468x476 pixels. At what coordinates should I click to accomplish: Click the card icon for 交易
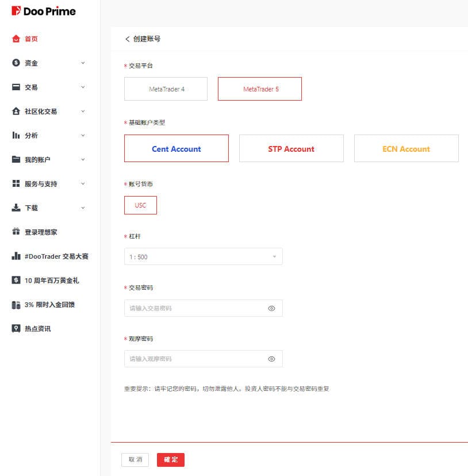pos(16,87)
